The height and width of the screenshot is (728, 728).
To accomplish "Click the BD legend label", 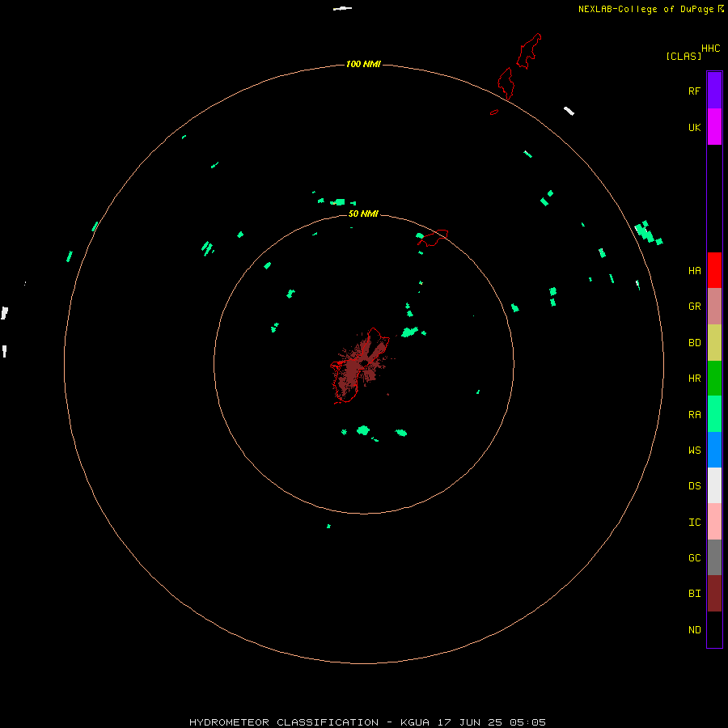I will 694,343.
